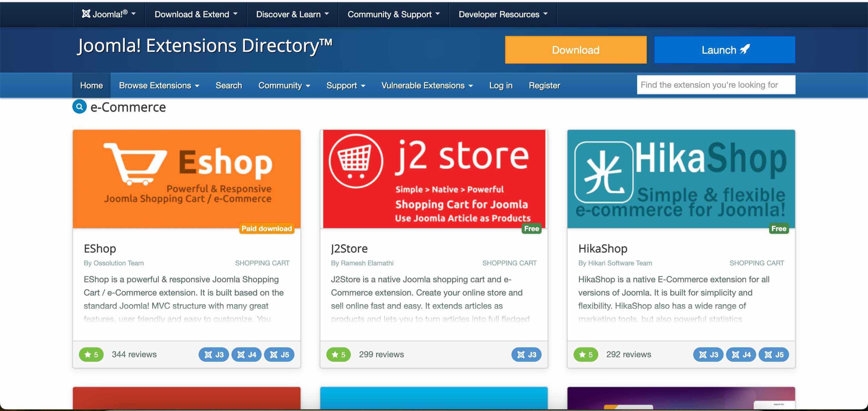
Task: Click the J4 compatibility badge on HikaShop
Action: click(741, 354)
